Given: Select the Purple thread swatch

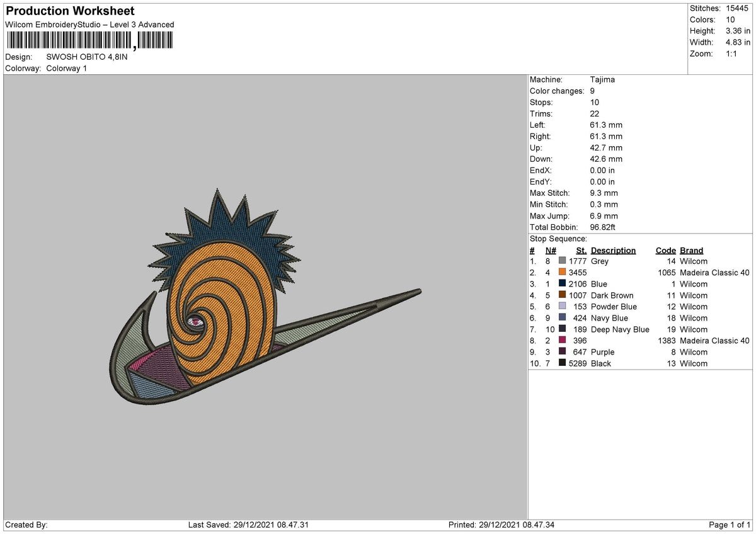Looking at the screenshot, I should pyautogui.click(x=562, y=351).
